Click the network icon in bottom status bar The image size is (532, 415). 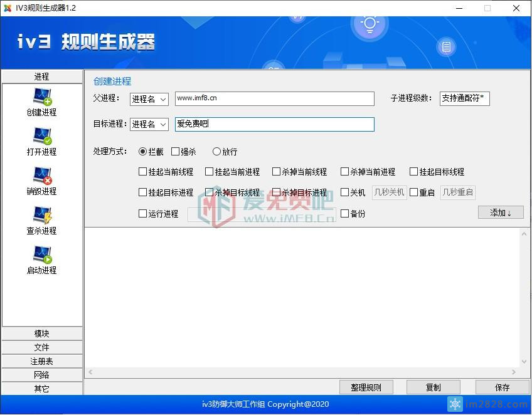(x=455, y=404)
